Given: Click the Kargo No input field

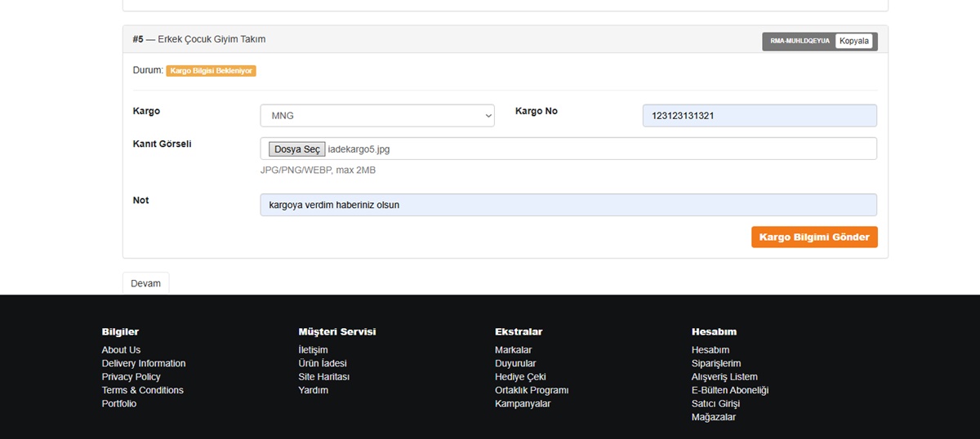Looking at the screenshot, I should click(x=759, y=116).
